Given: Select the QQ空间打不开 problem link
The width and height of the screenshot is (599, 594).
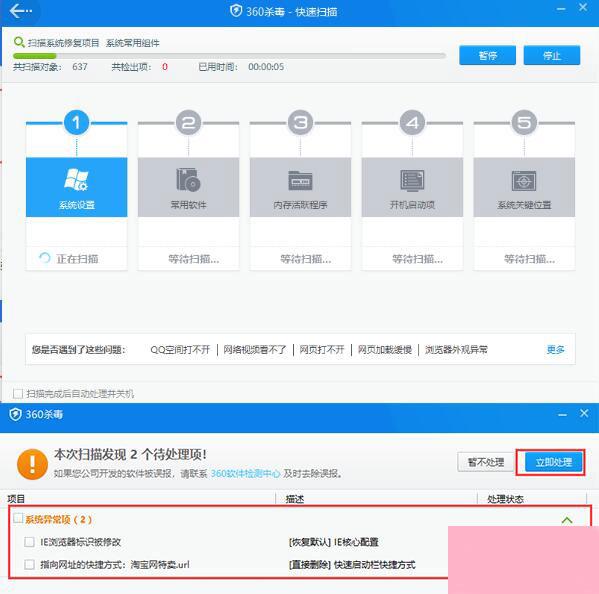Looking at the screenshot, I should coord(180,350).
